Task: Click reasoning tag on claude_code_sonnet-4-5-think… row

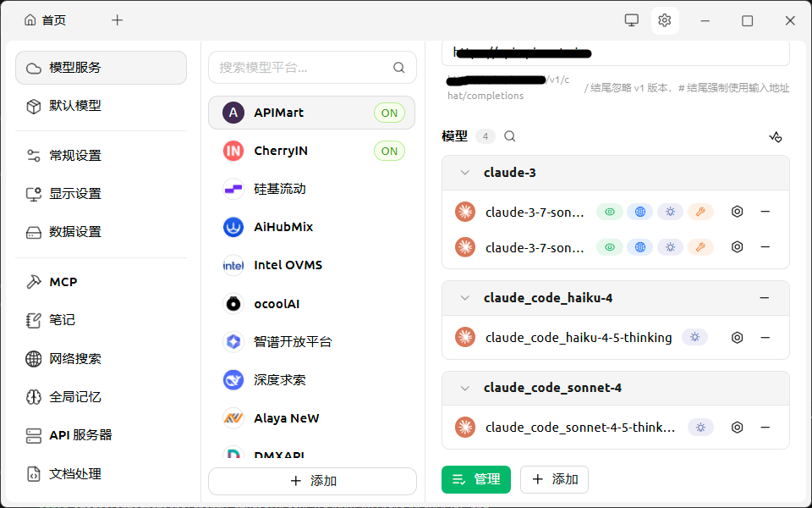Action: (x=700, y=428)
